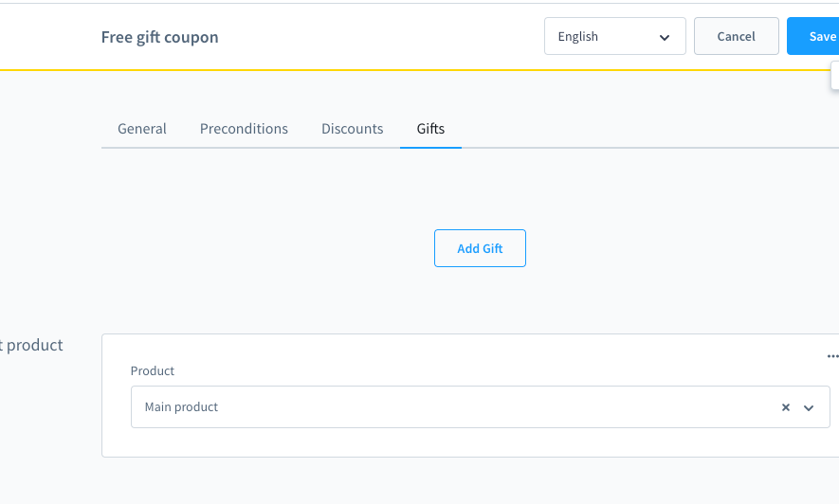
Task: Click the empty area inside the gift product card
Action: [474, 442]
